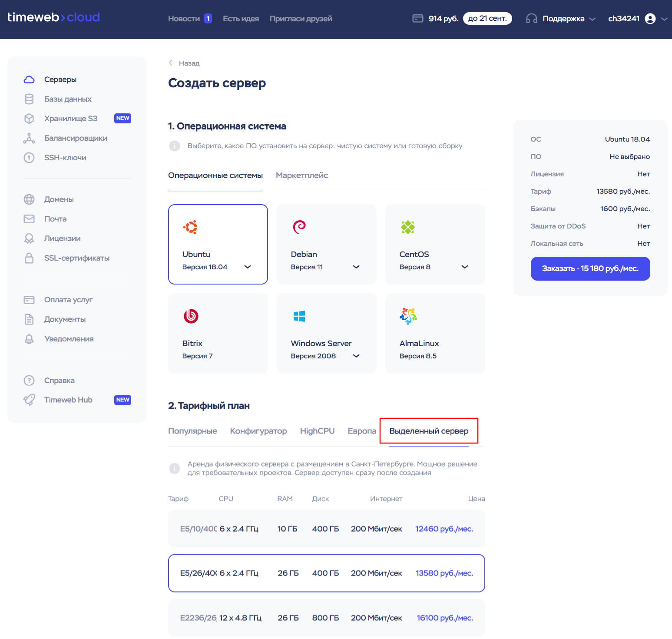Screen dimensions: 672x639
Task: Choose the E5/10/400 tariff row
Action: pos(326,529)
